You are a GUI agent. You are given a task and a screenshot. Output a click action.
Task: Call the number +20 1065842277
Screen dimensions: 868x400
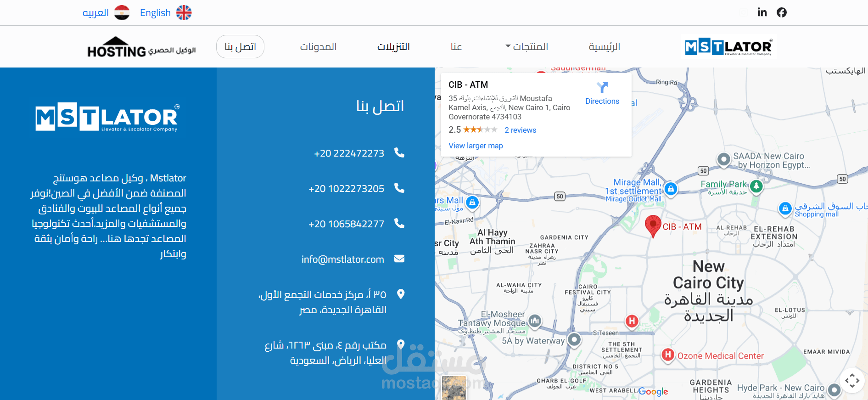pos(346,224)
